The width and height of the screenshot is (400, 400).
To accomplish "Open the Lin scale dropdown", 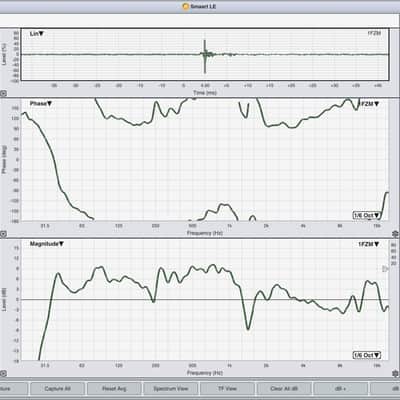I will pyautogui.click(x=37, y=34).
